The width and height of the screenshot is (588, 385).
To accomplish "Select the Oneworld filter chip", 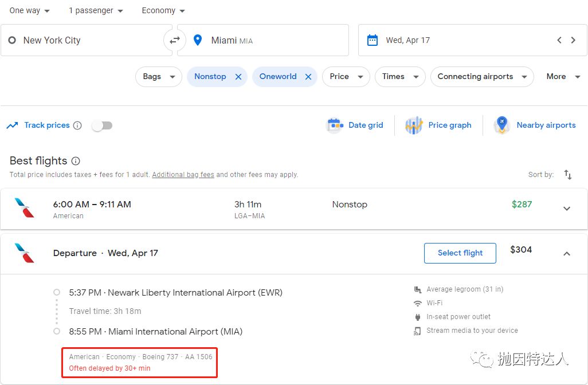I will coord(278,76).
